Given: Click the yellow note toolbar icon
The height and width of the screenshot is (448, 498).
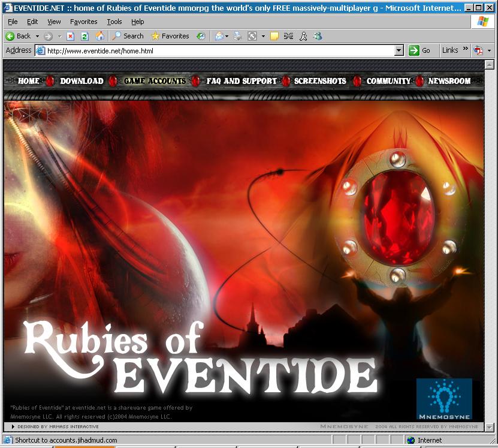Looking at the screenshot, I should point(274,36).
